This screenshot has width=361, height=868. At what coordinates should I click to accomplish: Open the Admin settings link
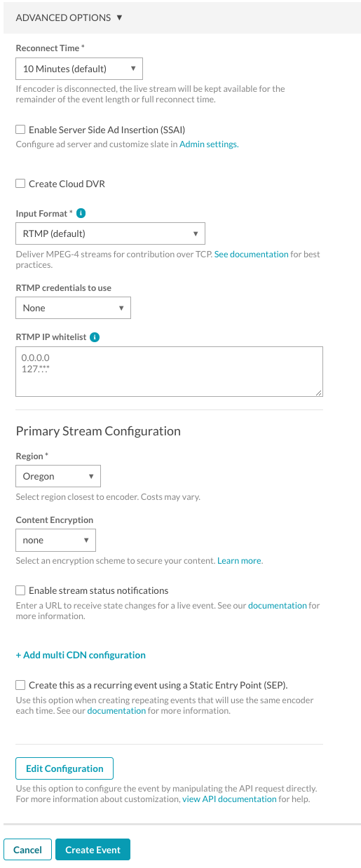click(209, 144)
